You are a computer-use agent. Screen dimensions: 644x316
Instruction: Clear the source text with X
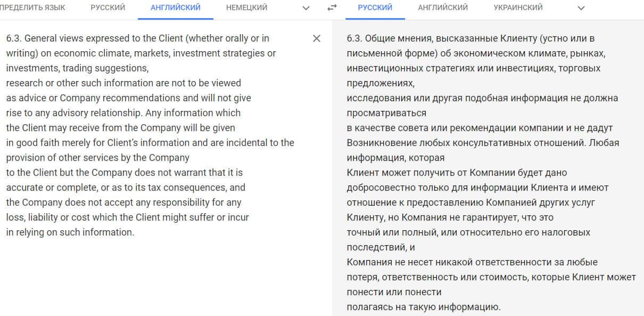pos(317,38)
